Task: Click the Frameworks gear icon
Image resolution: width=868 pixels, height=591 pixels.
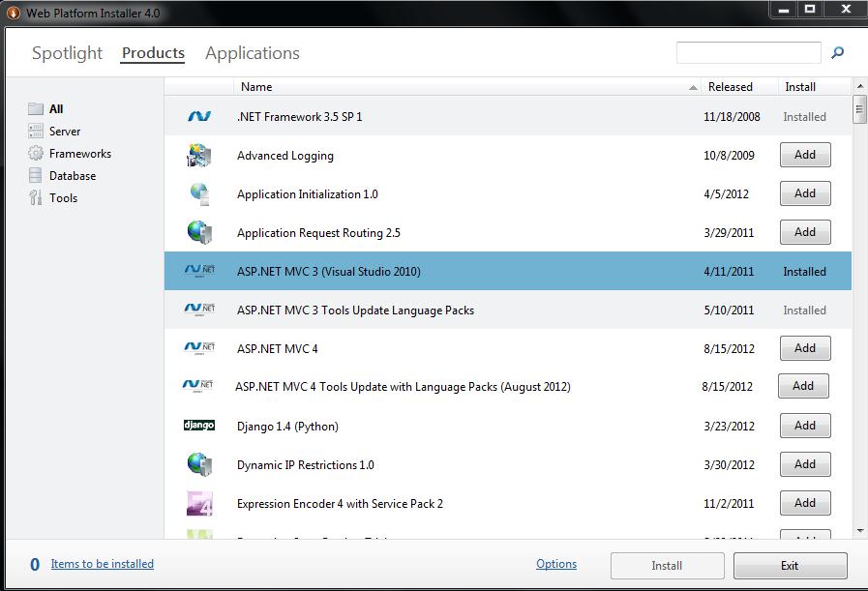Action: [36, 153]
